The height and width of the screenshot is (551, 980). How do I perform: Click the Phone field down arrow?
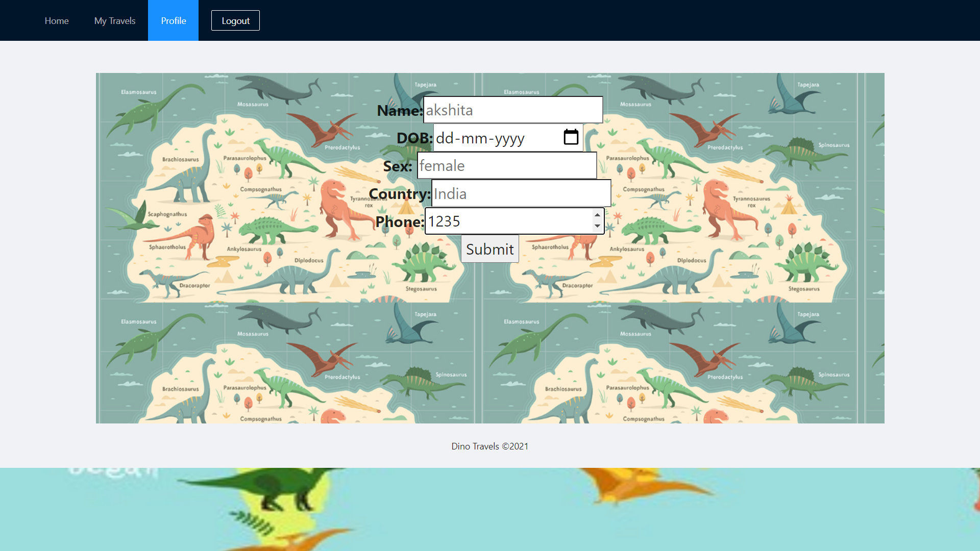(x=597, y=226)
